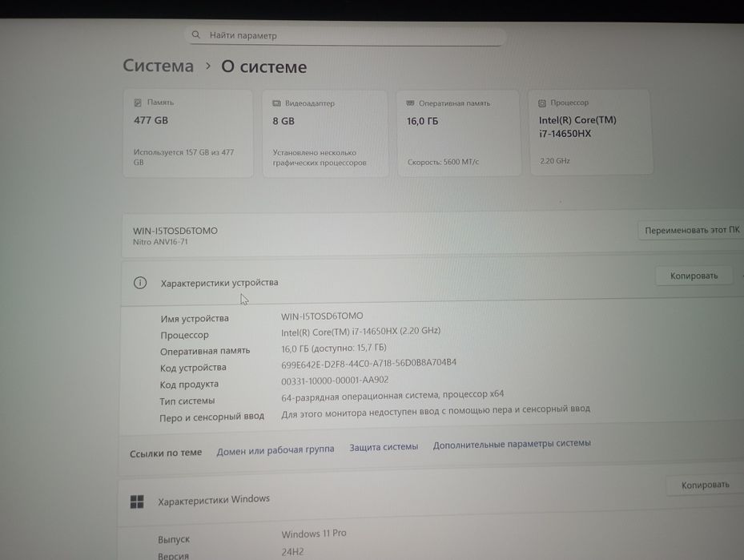The image size is (744, 560).
Task: Click the 'Nitro ANV16-71' model text
Action: 160,242
